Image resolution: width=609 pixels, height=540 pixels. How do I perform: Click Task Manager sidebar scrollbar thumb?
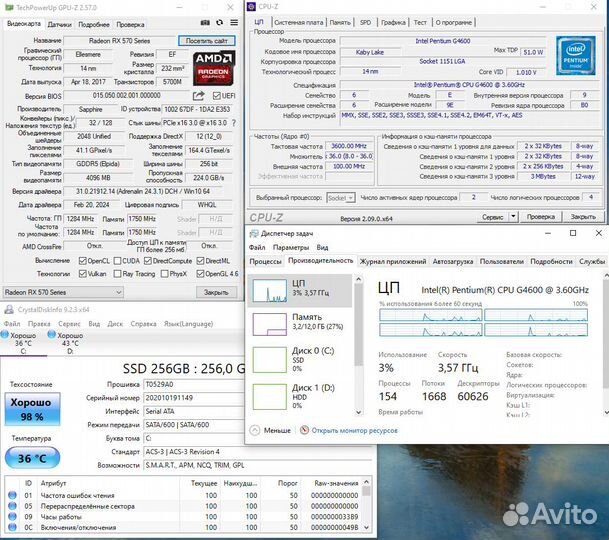coord(358,326)
